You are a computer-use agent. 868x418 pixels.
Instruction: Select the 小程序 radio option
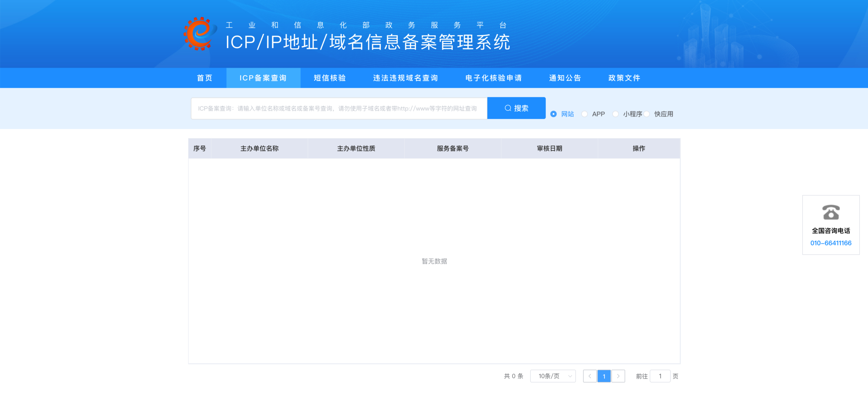[x=615, y=114]
